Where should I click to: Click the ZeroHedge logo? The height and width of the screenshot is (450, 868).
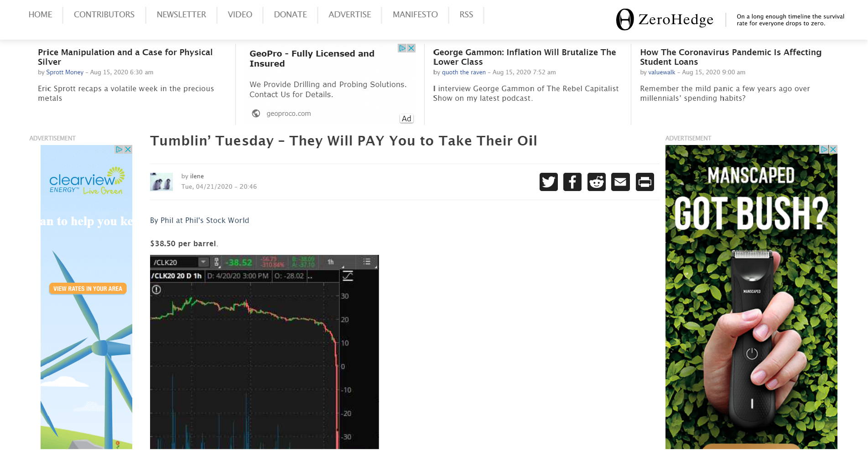[x=665, y=20]
